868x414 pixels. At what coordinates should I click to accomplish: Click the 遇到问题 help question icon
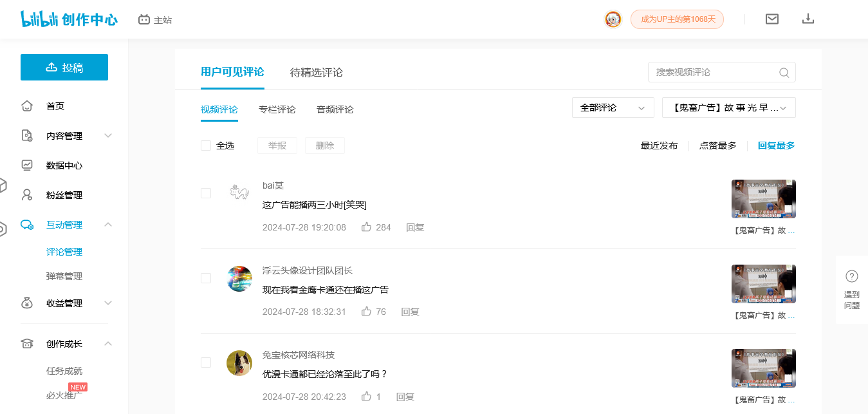(851, 276)
